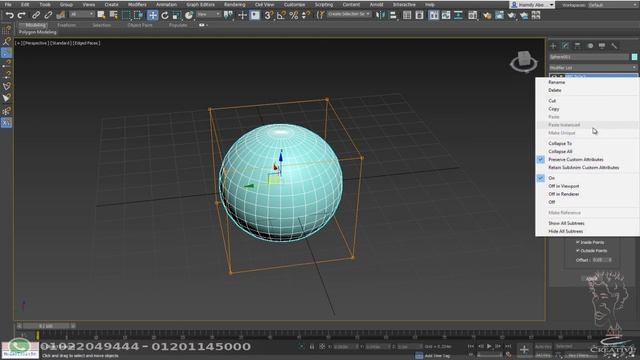This screenshot has width=640, height=360.
Task: Toggle the Scene Explorer icon
Action: pyautogui.click(x=407, y=16)
